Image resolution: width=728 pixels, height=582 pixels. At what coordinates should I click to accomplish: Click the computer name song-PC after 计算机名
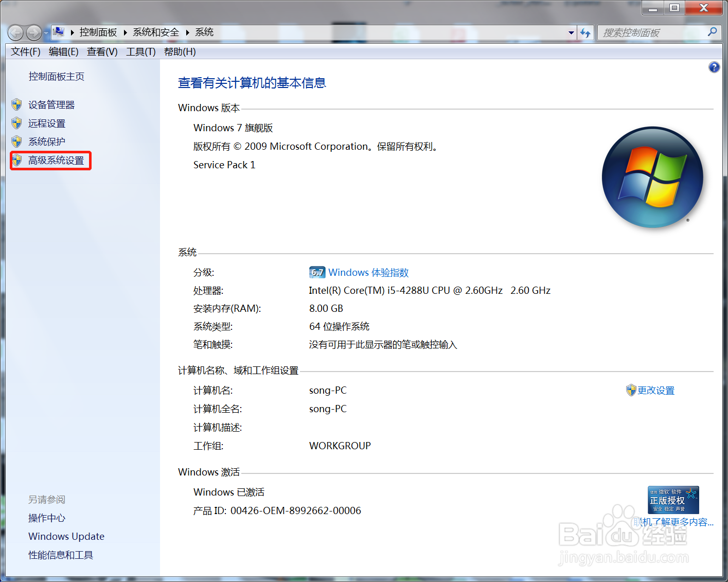coord(328,390)
